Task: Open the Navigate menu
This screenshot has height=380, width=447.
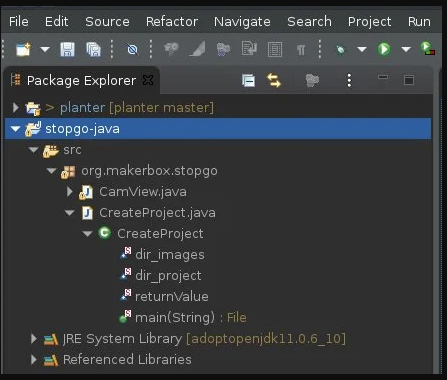Action: tap(242, 22)
